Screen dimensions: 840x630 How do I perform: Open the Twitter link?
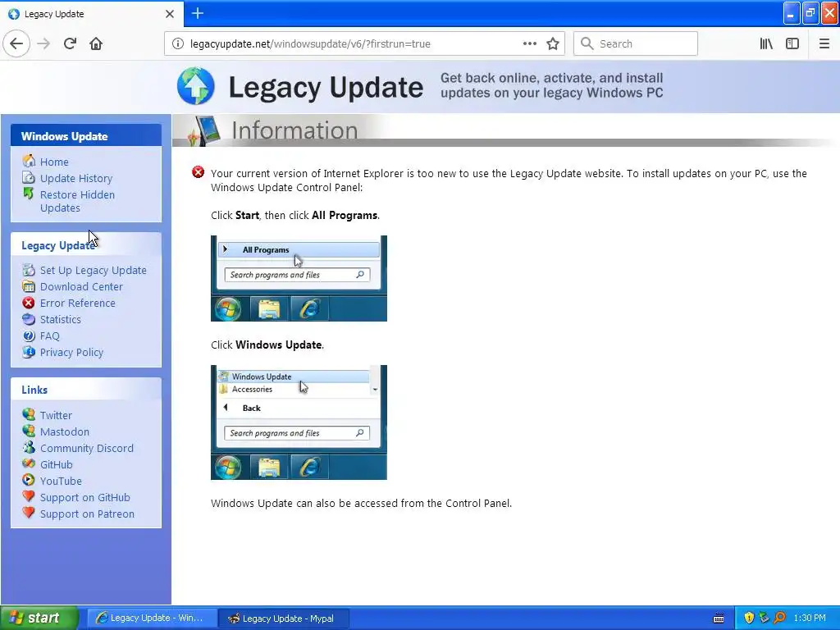coord(56,415)
